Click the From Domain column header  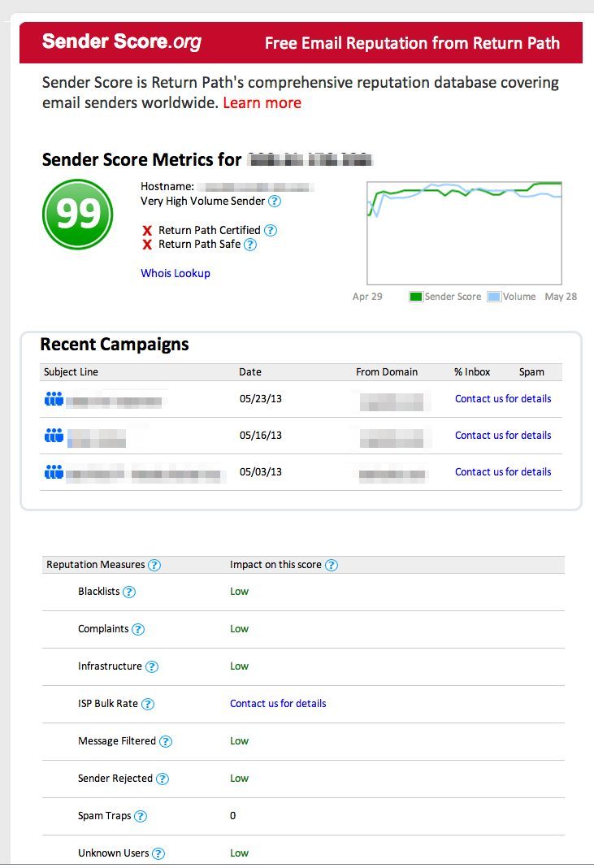coord(387,372)
